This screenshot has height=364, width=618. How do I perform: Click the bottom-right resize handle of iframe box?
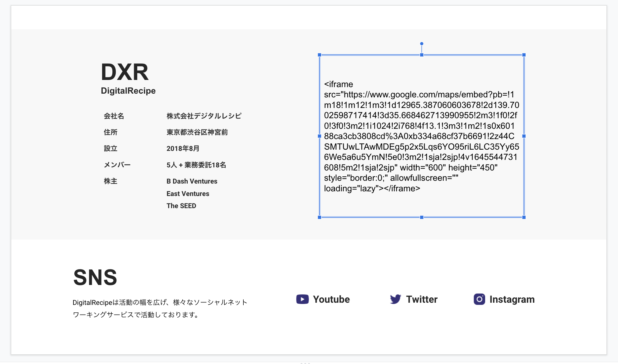pos(524,217)
